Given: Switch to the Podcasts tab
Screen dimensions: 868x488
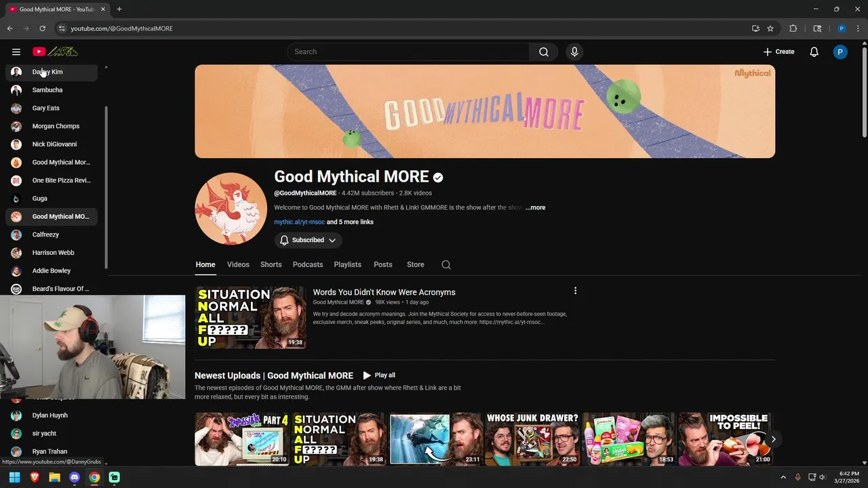Looking at the screenshot, I should click(308, 264).
